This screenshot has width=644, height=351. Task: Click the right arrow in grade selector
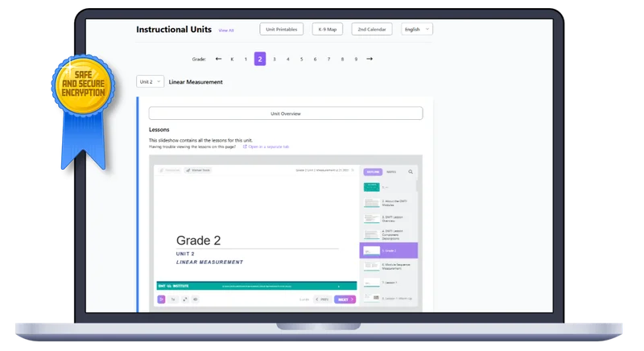point(369,59)
